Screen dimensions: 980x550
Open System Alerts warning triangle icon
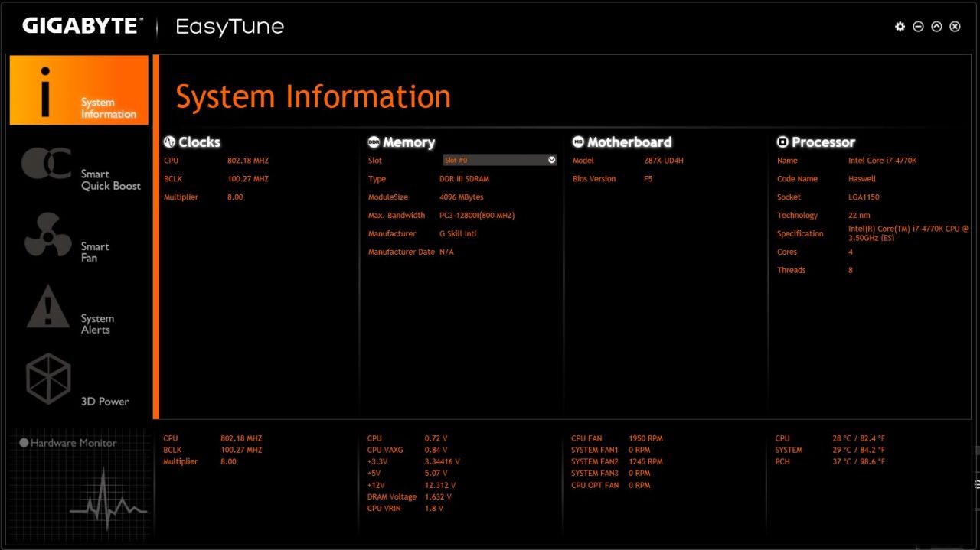click(x=47, y=307)
